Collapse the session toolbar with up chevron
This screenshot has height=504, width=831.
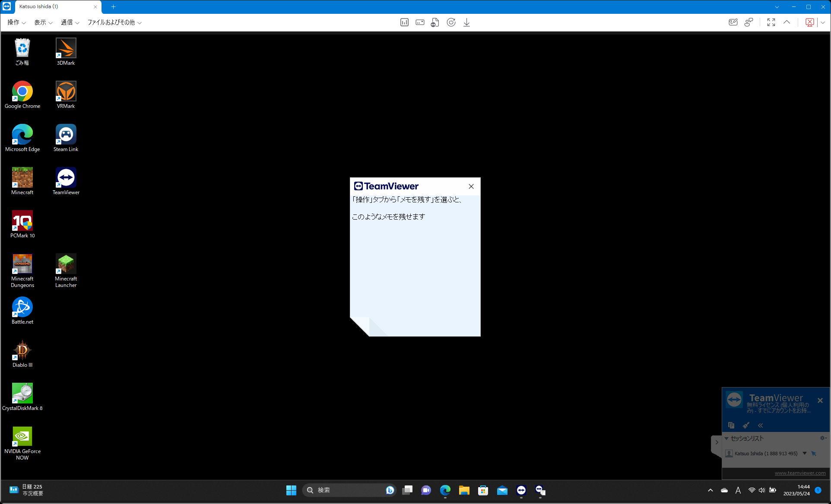(787, 22)
